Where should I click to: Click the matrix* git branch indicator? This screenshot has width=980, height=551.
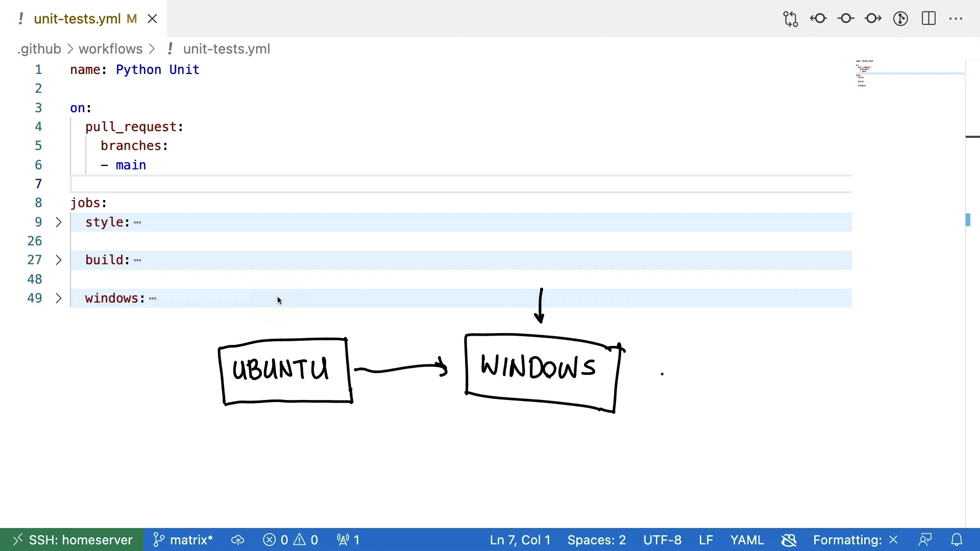[184, 540]
